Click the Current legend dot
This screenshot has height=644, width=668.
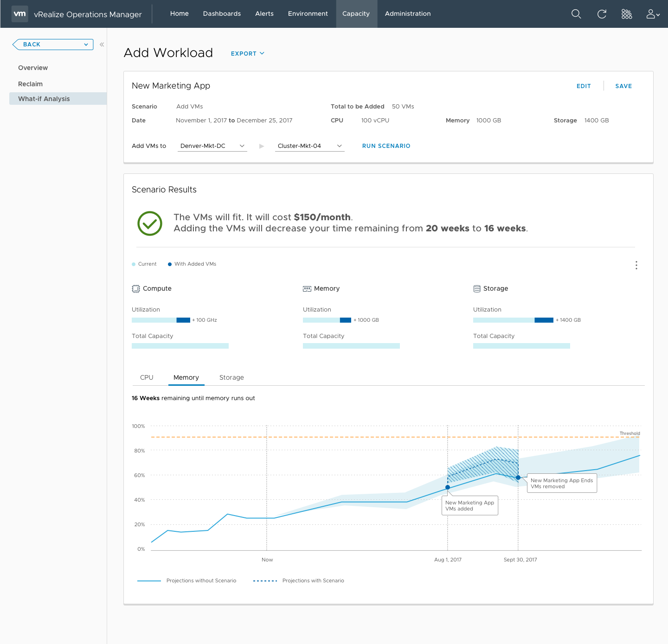[134, 264]
